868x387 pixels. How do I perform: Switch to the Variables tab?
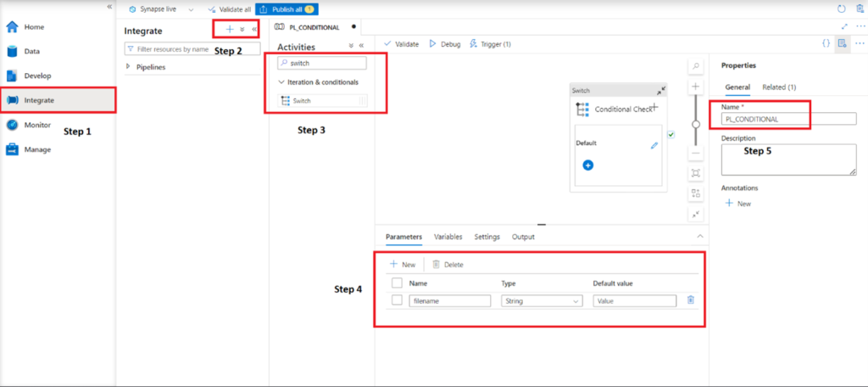448,237
